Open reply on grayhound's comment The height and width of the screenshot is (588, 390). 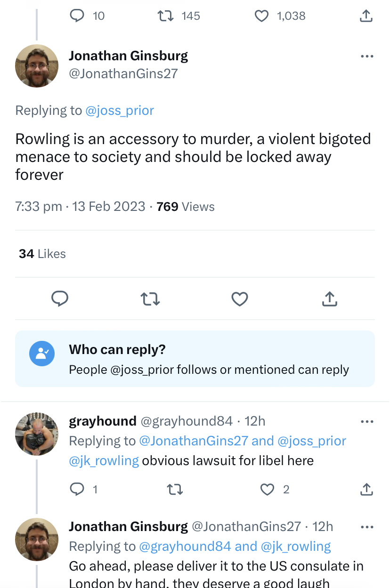pyautogui.click(x=77, y=490)
